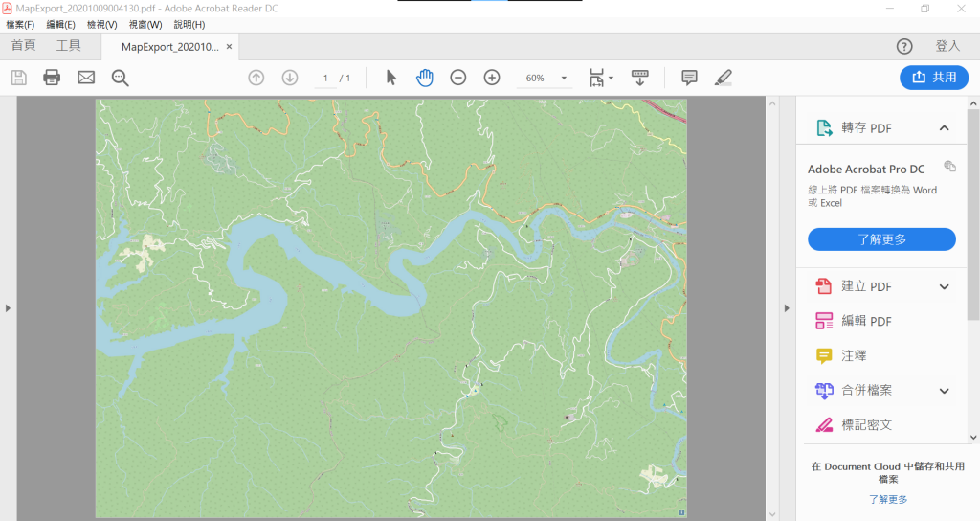The height and width of the screenshot is (521, 980).
Task: Select the arrow Selection tool
Action: click(x=391, y=78)
